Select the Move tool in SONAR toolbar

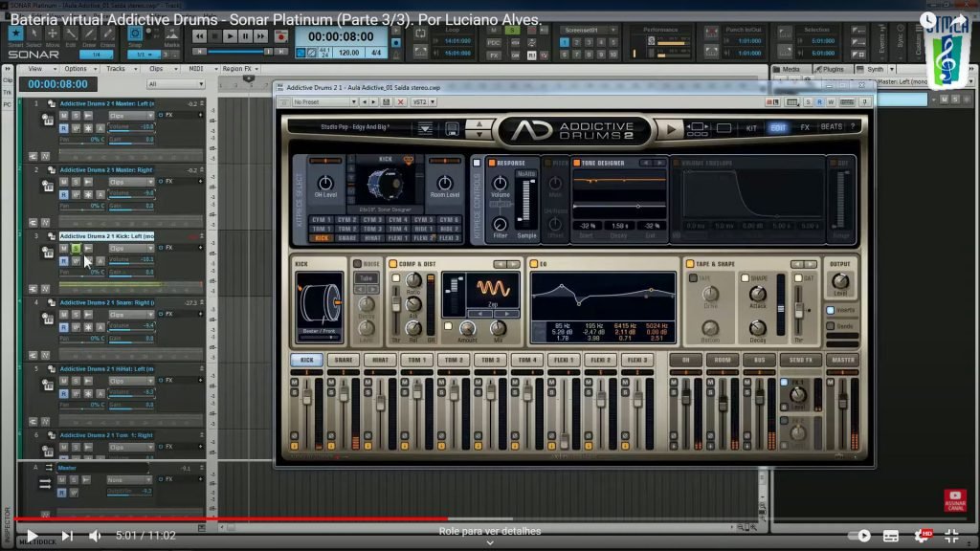(x=53, y=34)
